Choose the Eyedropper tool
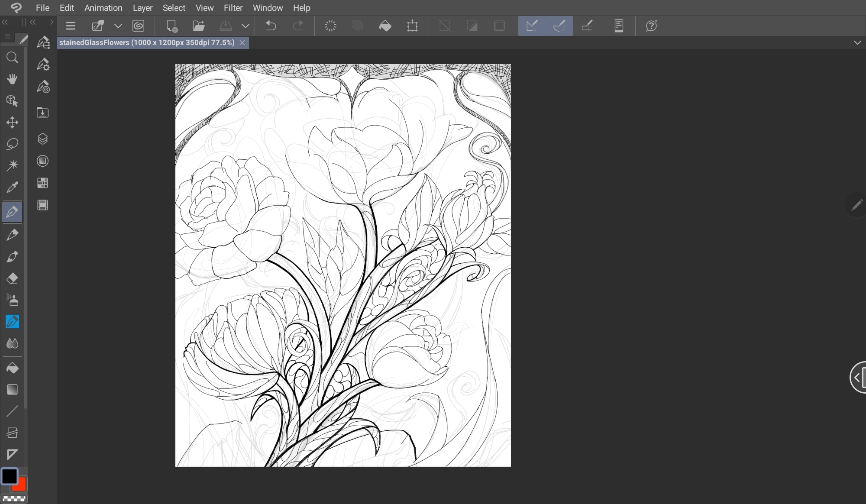 (x=12, y=187)
